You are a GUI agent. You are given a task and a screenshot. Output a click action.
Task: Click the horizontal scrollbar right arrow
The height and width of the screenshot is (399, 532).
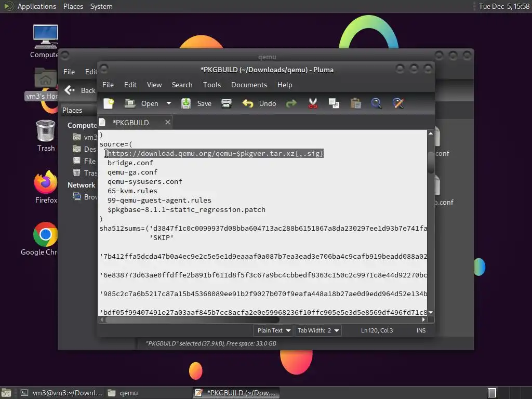(423, 320)
